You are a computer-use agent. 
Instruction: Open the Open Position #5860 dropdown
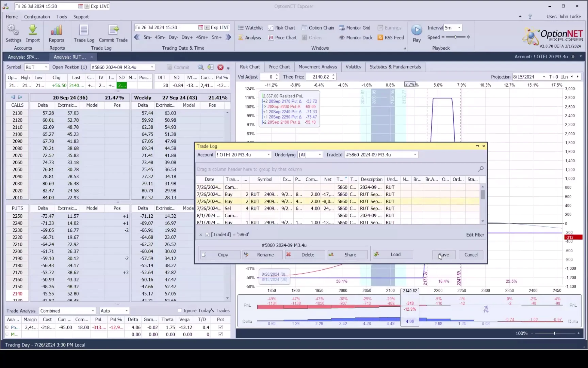(152, 67)
